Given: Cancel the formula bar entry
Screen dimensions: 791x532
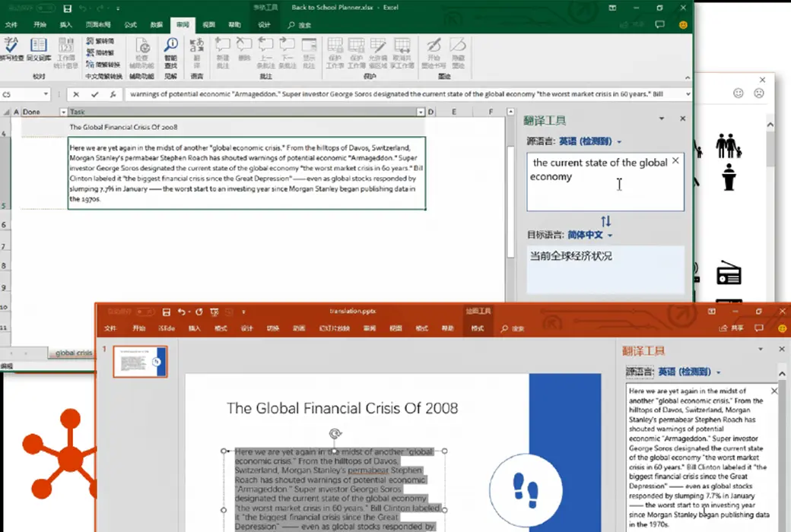Looking at the screenshot, I should 75,94.
